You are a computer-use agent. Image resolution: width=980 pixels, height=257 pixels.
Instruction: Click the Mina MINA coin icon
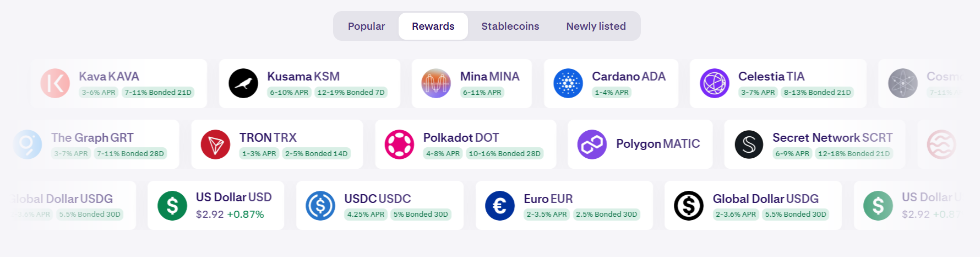(436, 83)
